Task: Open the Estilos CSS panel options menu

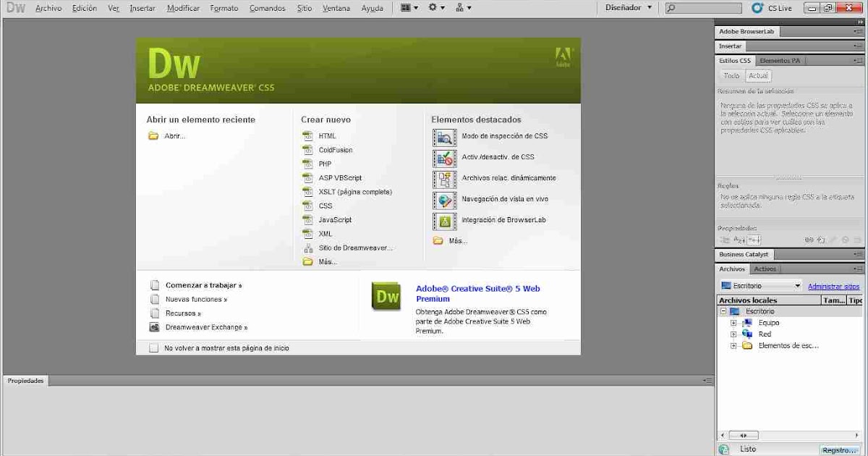Action: click(x=859, y=61)
